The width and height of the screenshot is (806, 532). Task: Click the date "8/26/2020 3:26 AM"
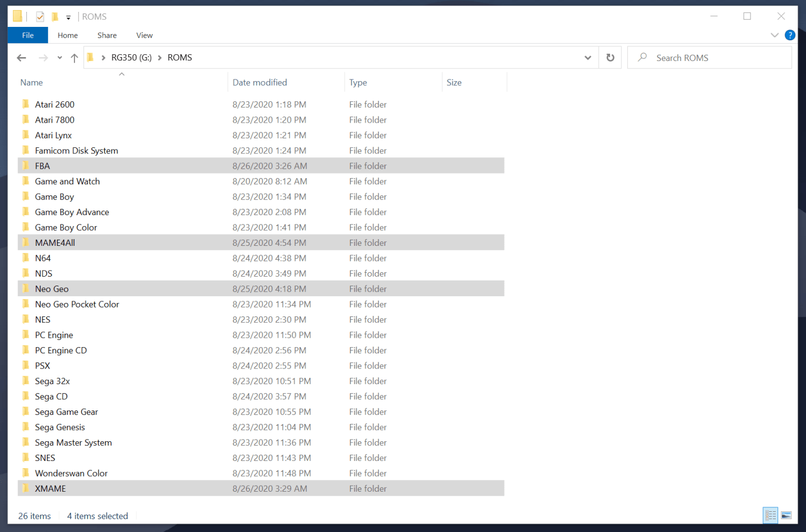(x=270, y=166)
